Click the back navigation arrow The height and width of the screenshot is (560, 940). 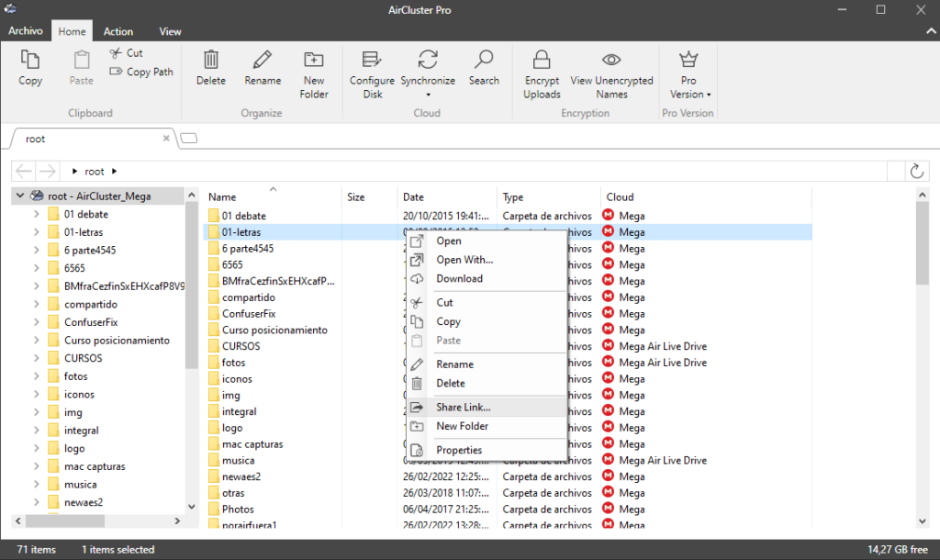click(23, 172)
